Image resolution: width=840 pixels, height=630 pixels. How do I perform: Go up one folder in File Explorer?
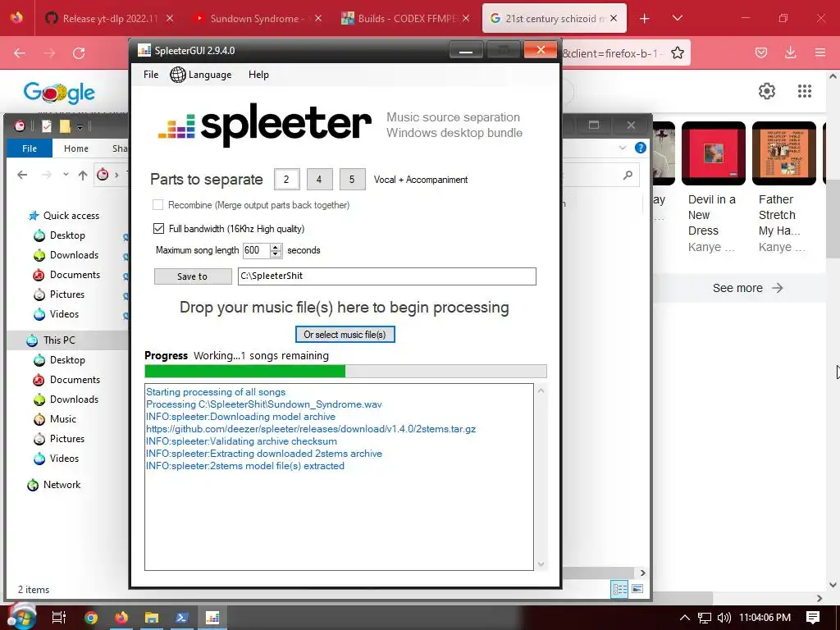click(83, 175)
